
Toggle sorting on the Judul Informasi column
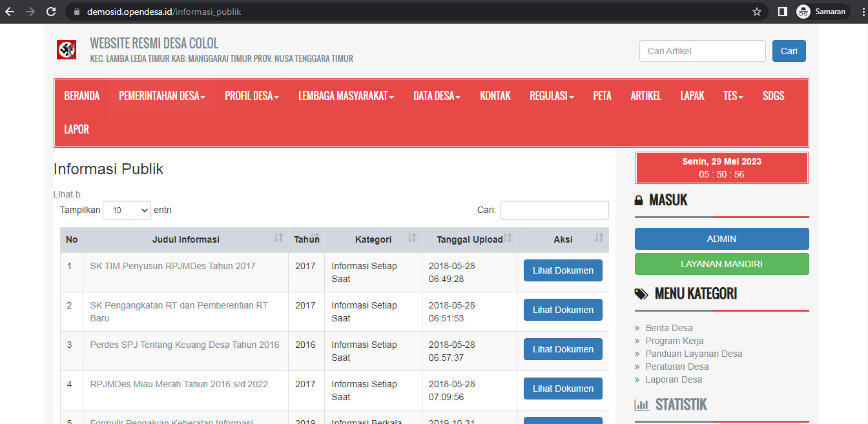pos(278,239)
